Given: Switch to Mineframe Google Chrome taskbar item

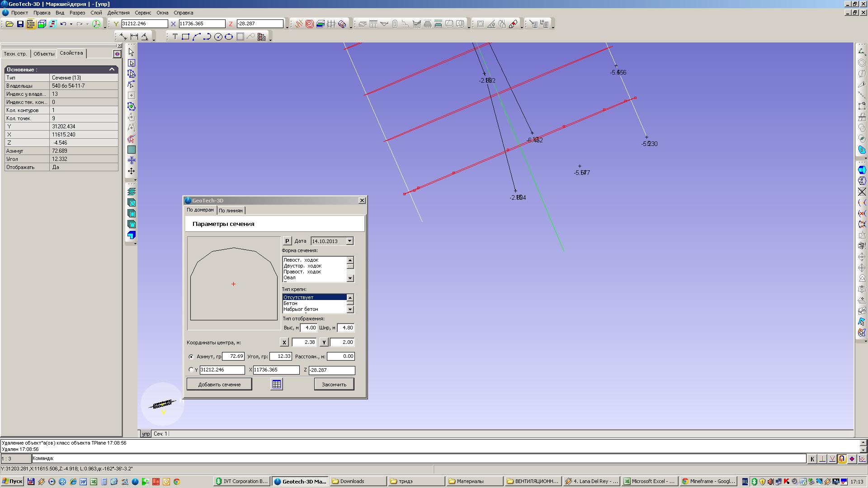Looking at the screenshot, I should [x=708, y=482].
